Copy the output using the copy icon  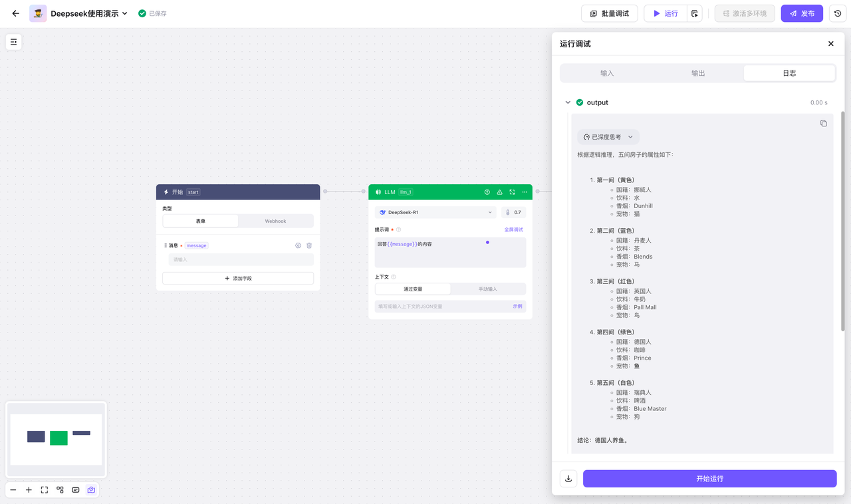(823, 124)
